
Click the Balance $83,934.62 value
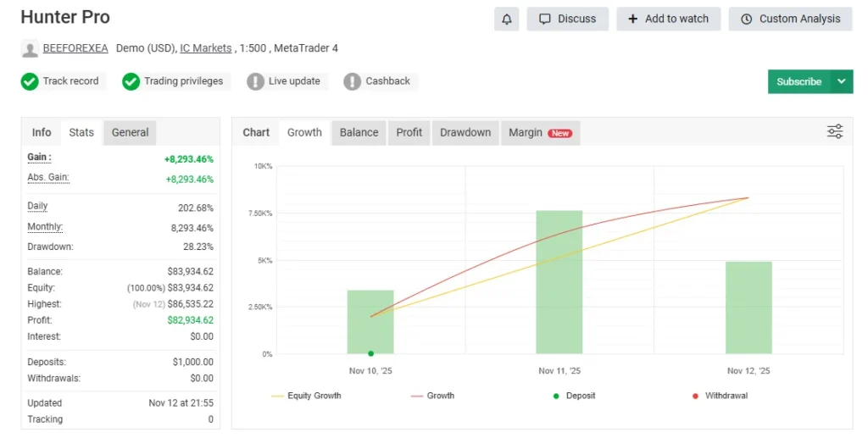[191, 272]
